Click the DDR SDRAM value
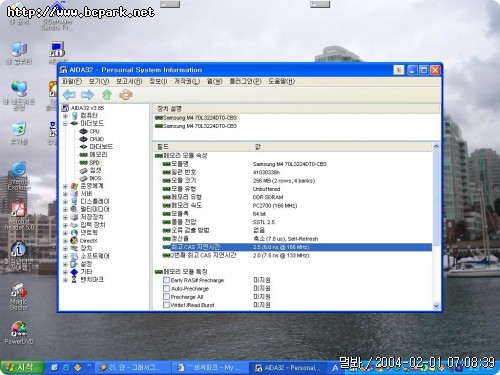 (x=268, y=197)
